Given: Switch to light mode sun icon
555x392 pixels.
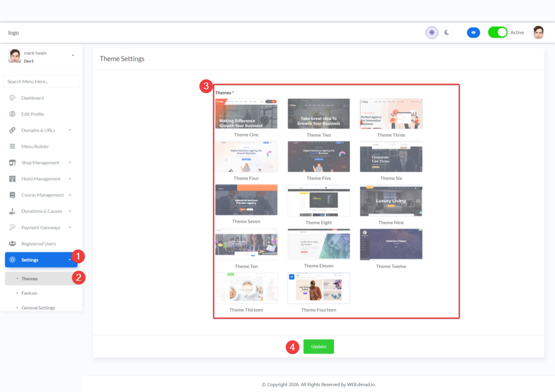Looking at the screenshot, I should (431, 33).
